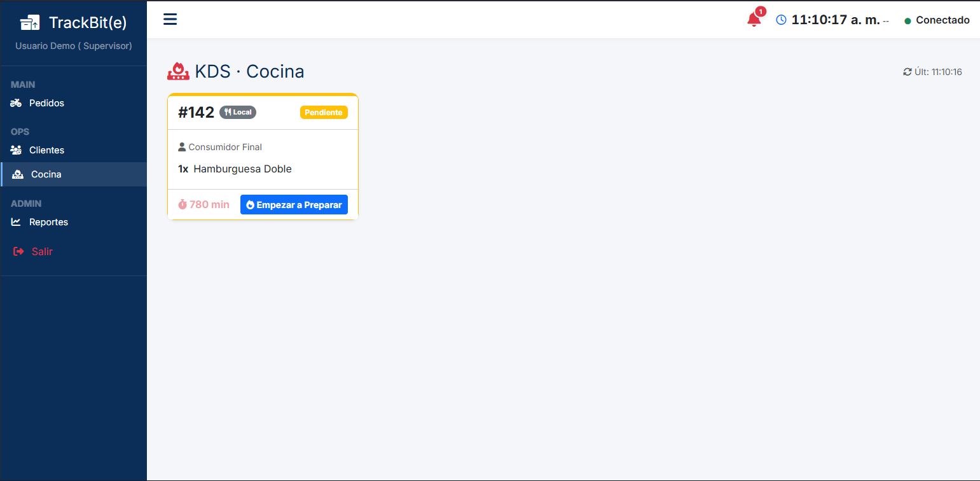This screenshot has height=481, width=980.
Task: Toggle the sidebar with the hamburger menu
Action: pos(170,19)
